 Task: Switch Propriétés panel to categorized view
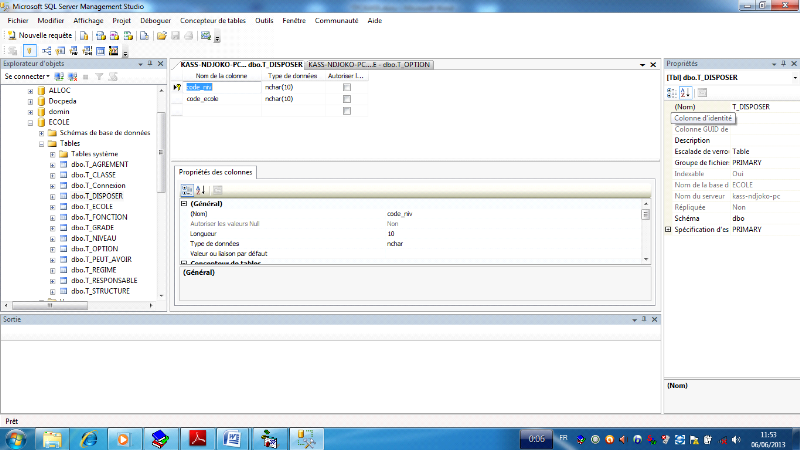[x=671, y=93]
